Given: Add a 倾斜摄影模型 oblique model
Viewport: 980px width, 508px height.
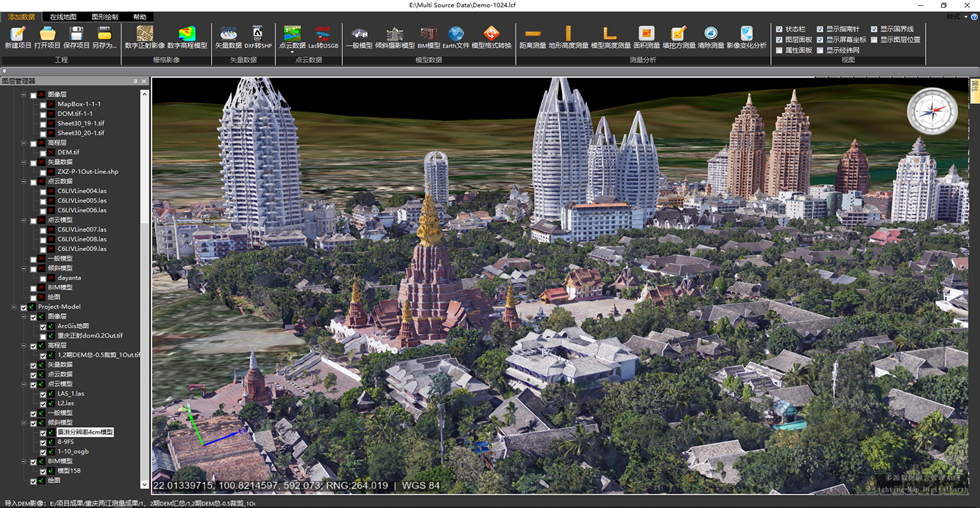Looking at the screenshot, I should (395, 33).
